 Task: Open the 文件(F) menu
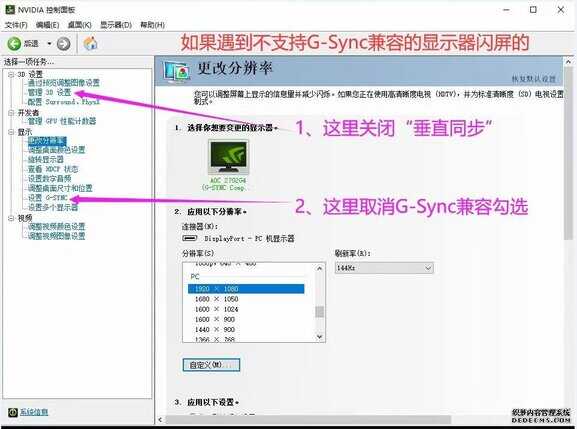coord(16,25)
